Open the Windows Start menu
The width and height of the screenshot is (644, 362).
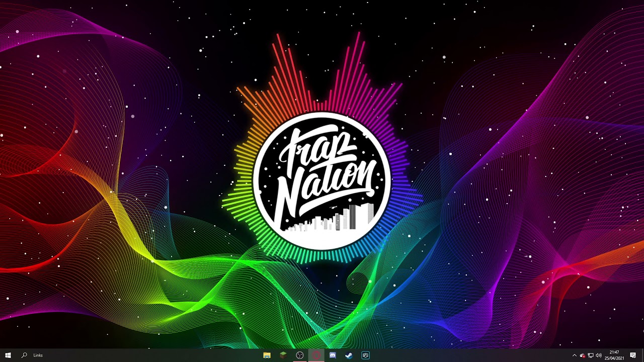(8, 355)
